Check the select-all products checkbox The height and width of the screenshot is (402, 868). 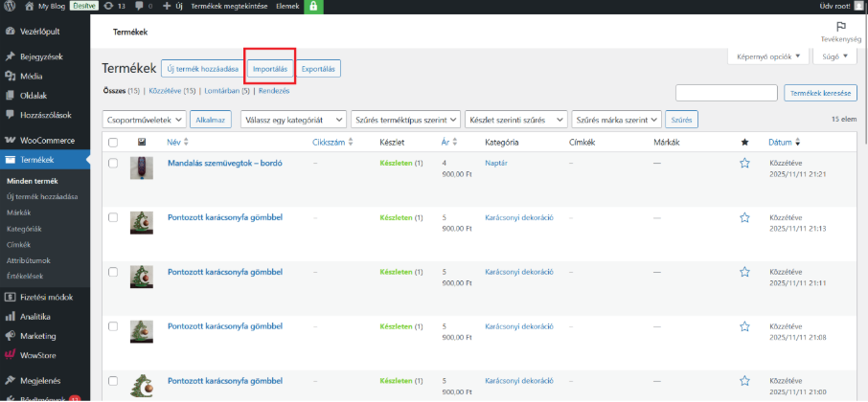(113, 143)
